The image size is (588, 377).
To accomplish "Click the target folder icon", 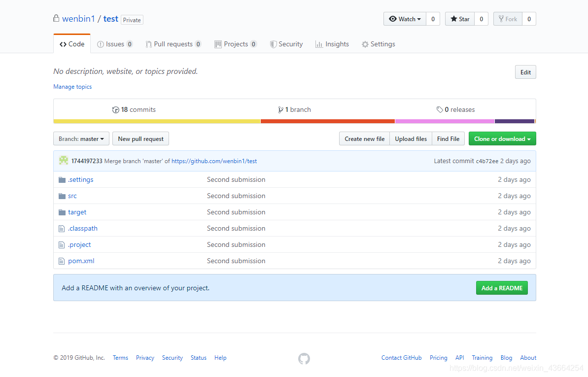I will (x=62, y=212).
